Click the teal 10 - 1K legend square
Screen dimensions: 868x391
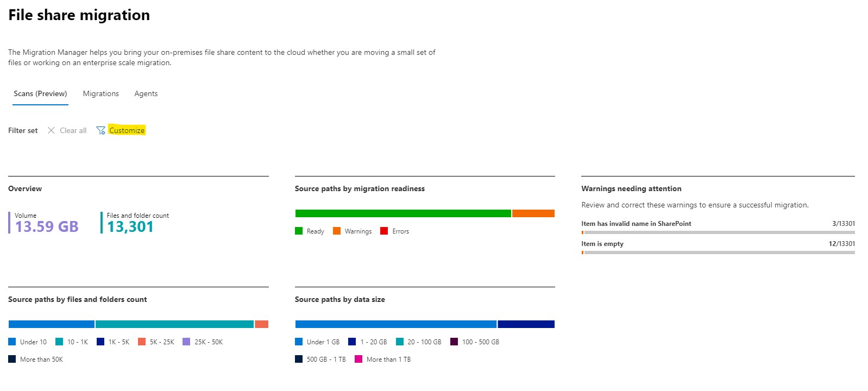pyautogui.click(x=60, y=342)
